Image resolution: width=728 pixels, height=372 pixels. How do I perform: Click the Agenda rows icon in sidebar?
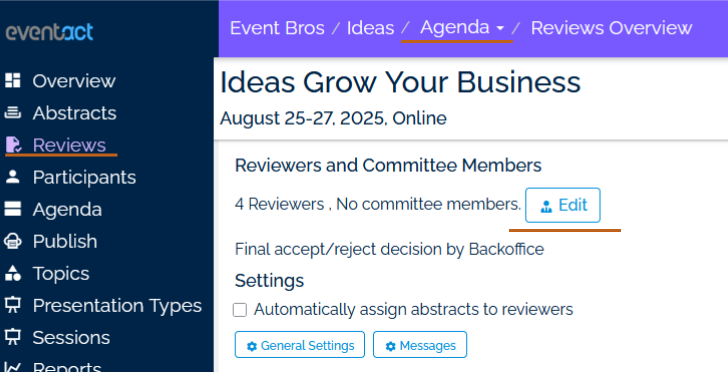(x=13, y=209)
